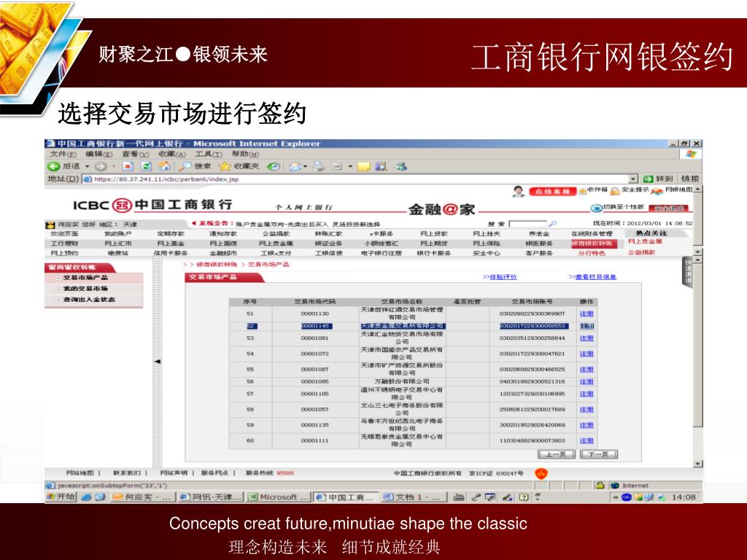Open the Mail button dropdown arrow
This screenshot has height=560, width=747.
305,166
